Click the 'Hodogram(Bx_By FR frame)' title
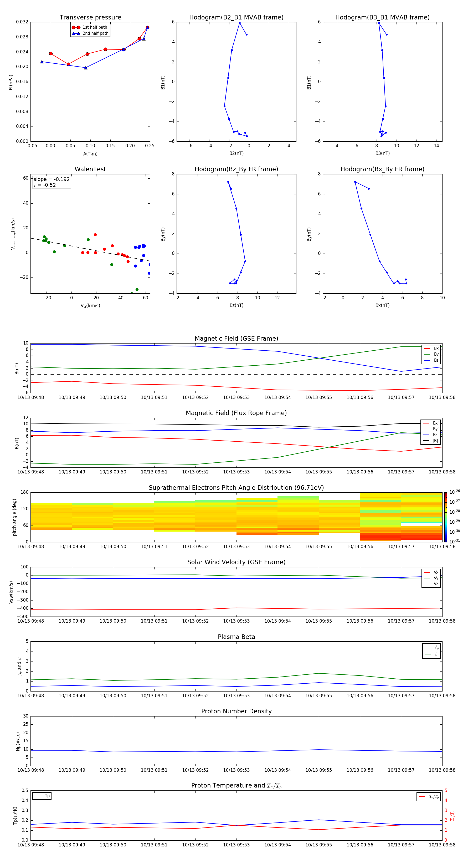The width and height of the screenshot is (473, 868). click(x=382, y=169)
